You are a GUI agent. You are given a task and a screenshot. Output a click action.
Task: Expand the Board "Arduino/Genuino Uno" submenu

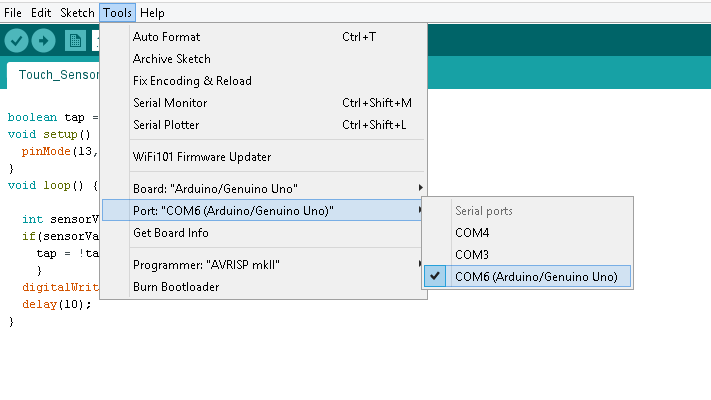(263, 189)
